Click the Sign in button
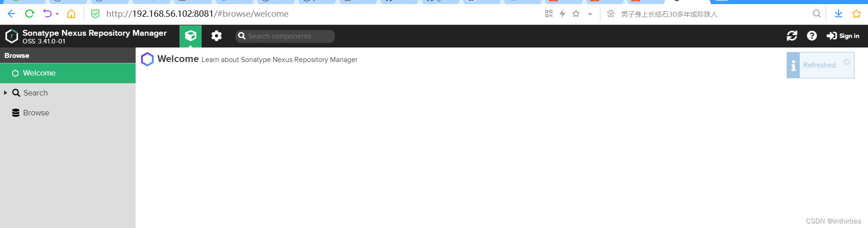The width and height of the screenshot is (868, 228). pos(843,36)
